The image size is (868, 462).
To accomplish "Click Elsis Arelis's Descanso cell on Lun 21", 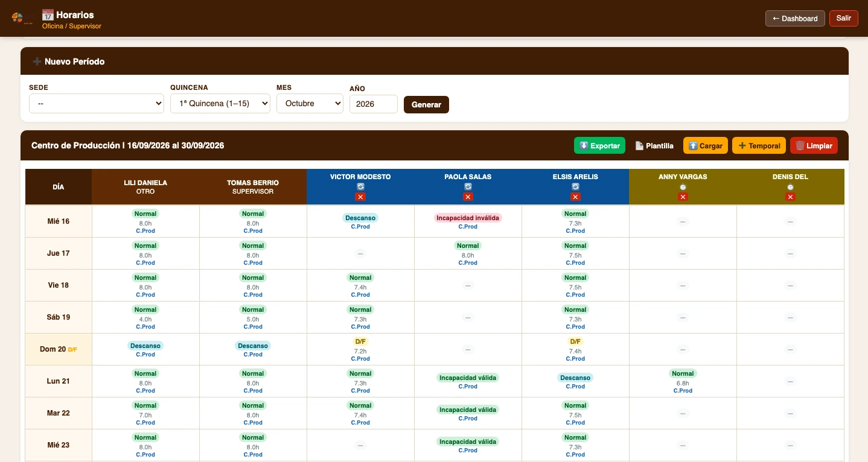I will (x=575, y=381).
